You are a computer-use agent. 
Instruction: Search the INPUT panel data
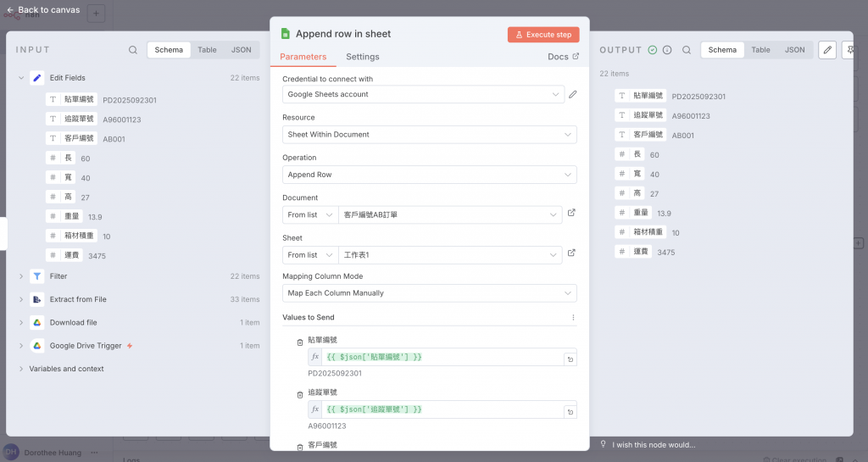(x=133, y=50)
